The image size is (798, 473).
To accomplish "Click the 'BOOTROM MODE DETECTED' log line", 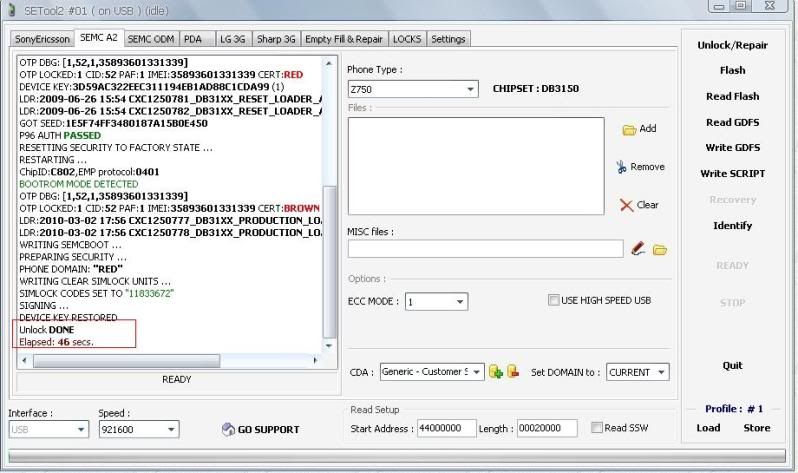I will pyautogui.click(x=78, y=184).
